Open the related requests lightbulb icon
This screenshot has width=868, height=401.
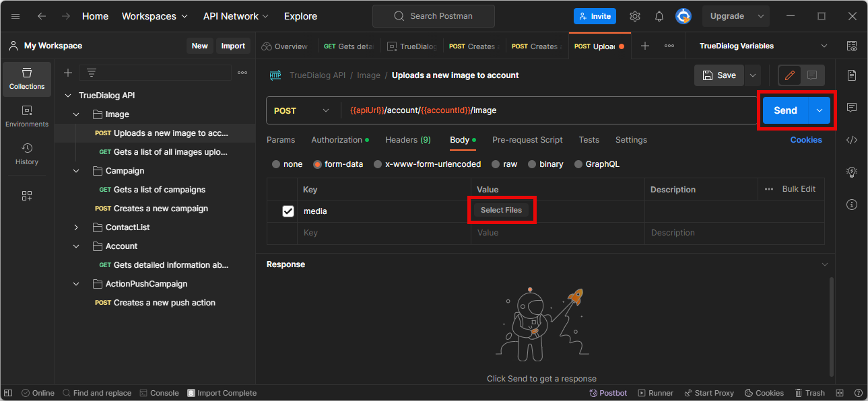852,172
